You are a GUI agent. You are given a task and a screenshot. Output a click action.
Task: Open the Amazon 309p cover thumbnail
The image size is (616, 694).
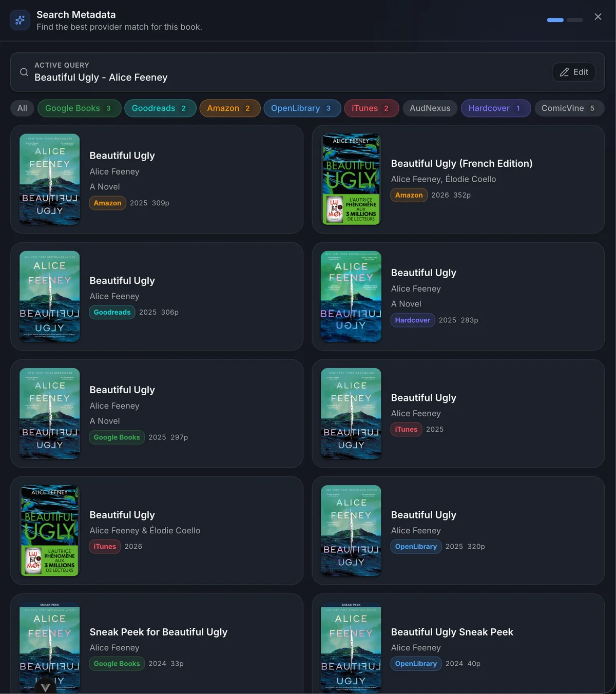[x=50, y=179]
